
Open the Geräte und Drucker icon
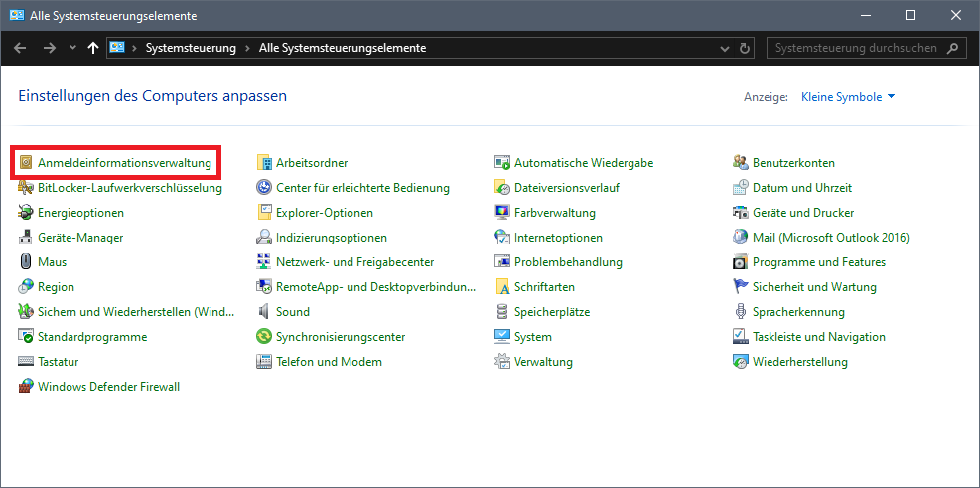(x=741, y=213)
